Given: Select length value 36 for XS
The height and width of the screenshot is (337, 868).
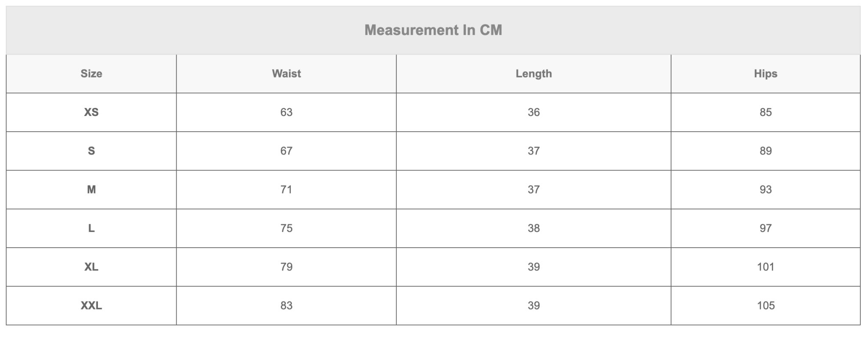Looking at the screenshot, I should (533, 112).
